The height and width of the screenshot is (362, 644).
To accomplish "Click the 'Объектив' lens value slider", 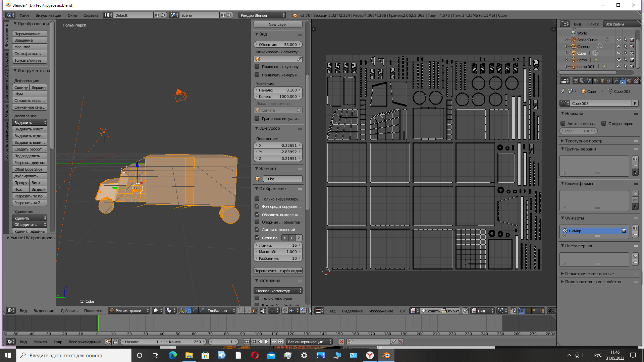I will 278,45.
